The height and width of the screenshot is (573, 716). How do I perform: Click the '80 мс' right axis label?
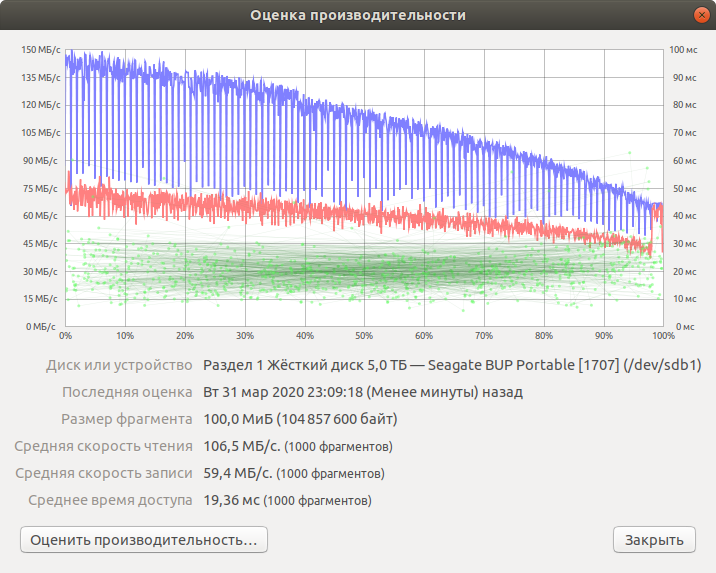[684, 105]
